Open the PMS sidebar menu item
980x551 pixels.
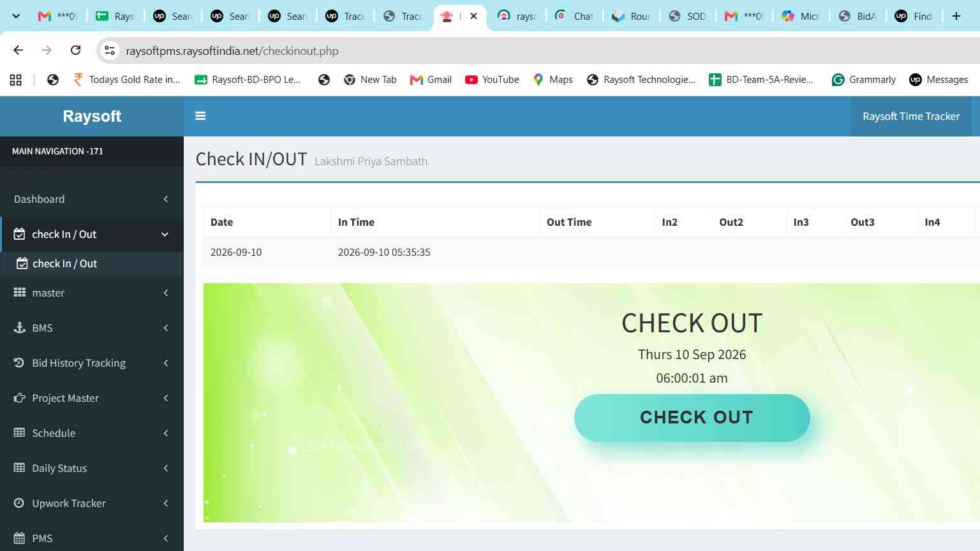click(x=92, y=538)
